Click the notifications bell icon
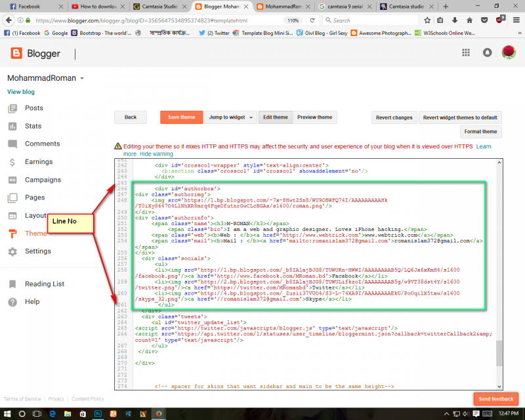The height and width of the screenshot is (420, 525). (x=487, y=53)
